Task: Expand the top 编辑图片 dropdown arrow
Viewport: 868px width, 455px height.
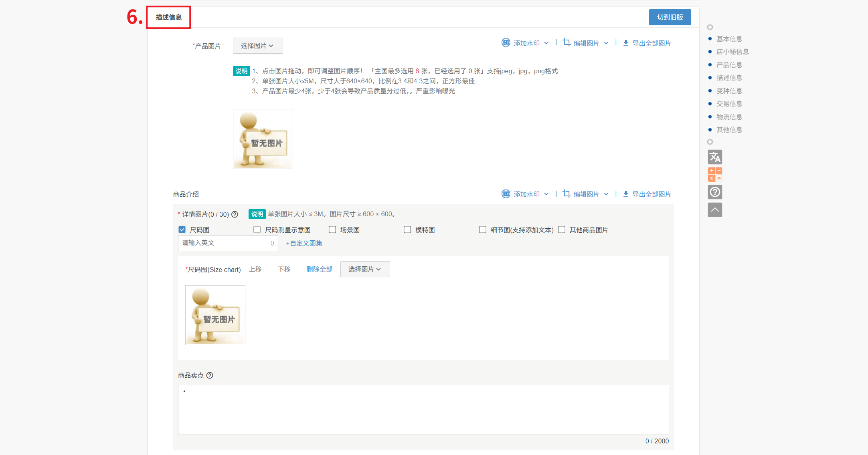Action: pos(606,43)
